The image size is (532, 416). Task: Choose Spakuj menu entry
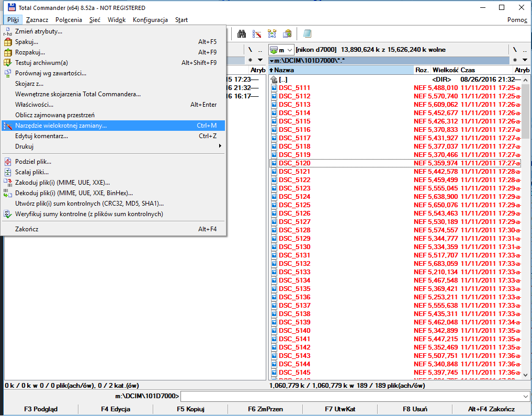(114, 42)
